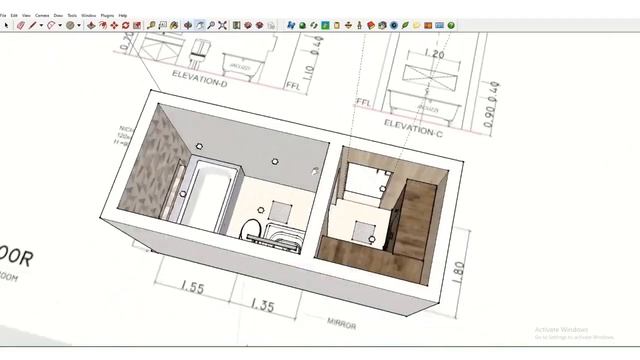Click the blue disc toolbar icon
Screen dimensions: 640x360
tap(393, 25)
